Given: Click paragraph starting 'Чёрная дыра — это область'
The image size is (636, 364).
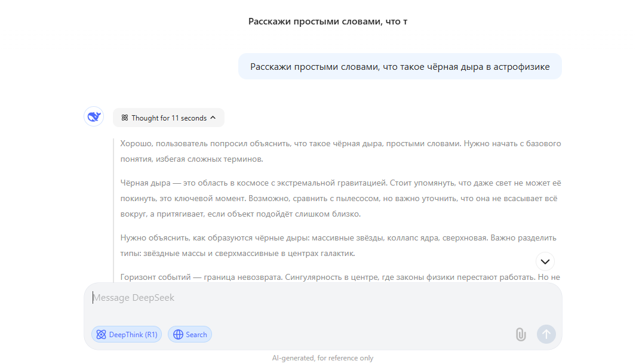Looking at the screenshot, I should pyautogui.click(x=340, y=198).
